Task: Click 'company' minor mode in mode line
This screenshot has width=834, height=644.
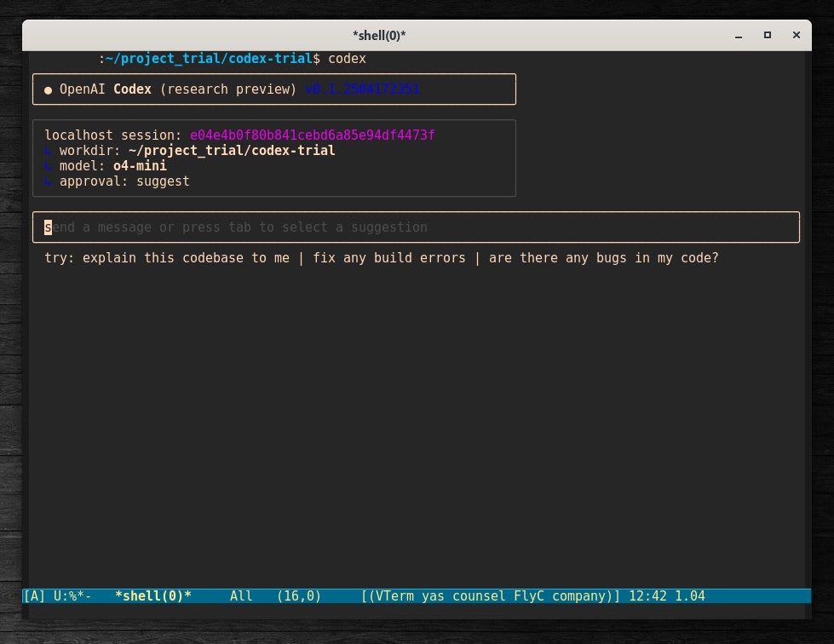Action: coord(578,596)
